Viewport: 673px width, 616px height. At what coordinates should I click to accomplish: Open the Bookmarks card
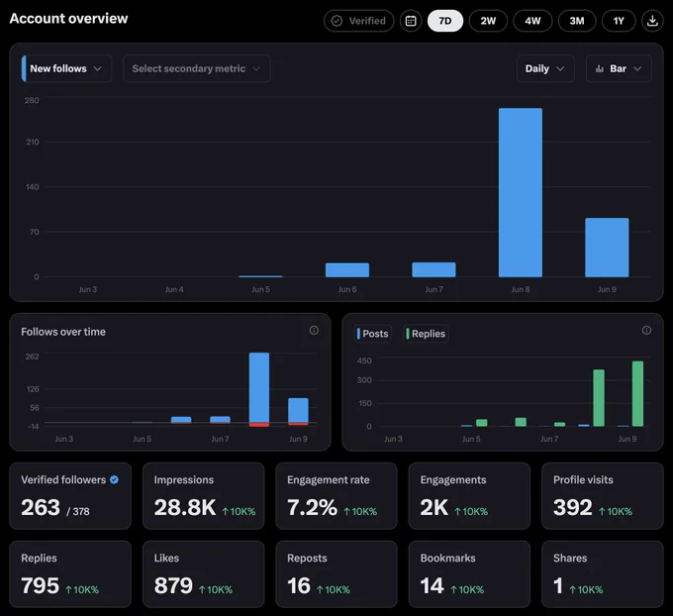click(469, 573)
